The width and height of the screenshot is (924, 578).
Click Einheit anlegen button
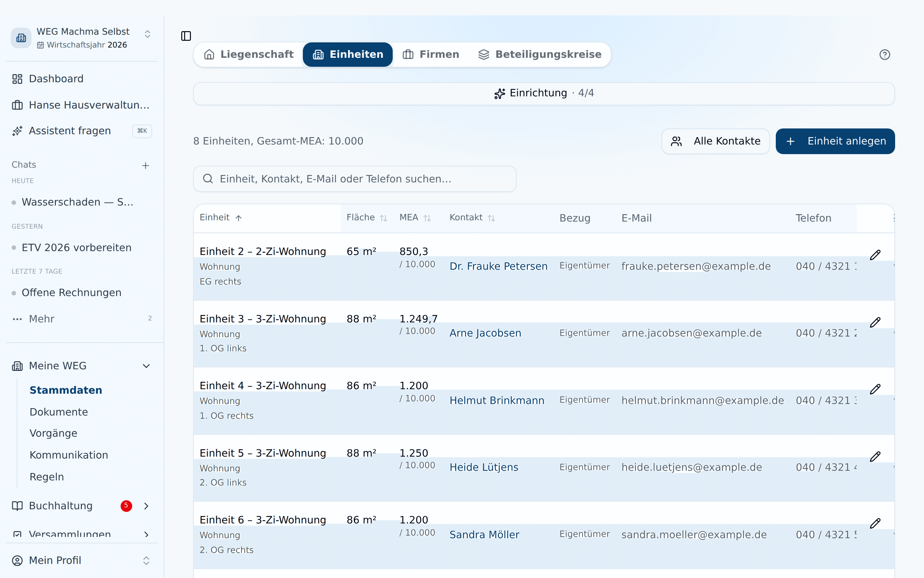pyautogui.click(x=835, y=141)
